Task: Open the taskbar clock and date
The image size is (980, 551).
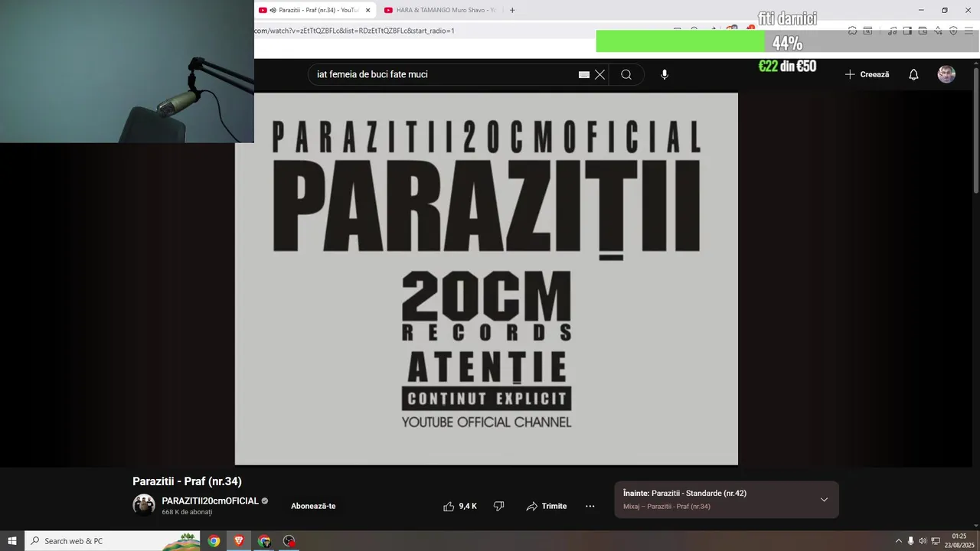Action: click(x=959, y=541)
